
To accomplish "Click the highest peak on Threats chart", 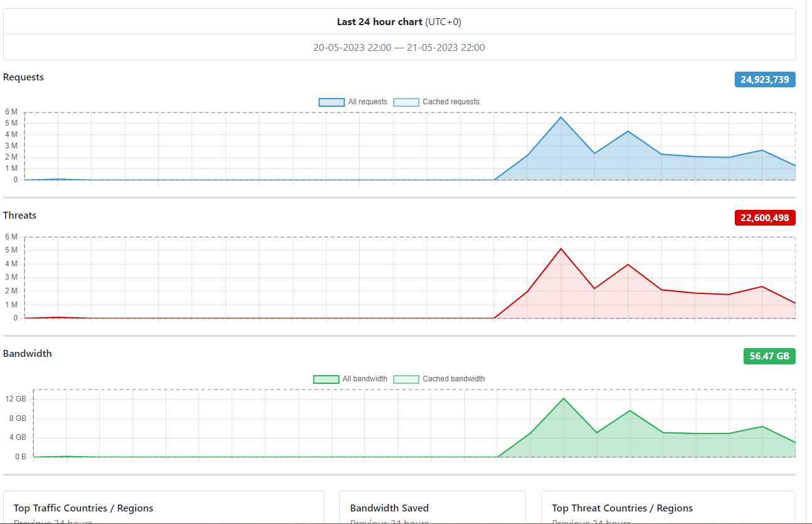I will 561,249.
